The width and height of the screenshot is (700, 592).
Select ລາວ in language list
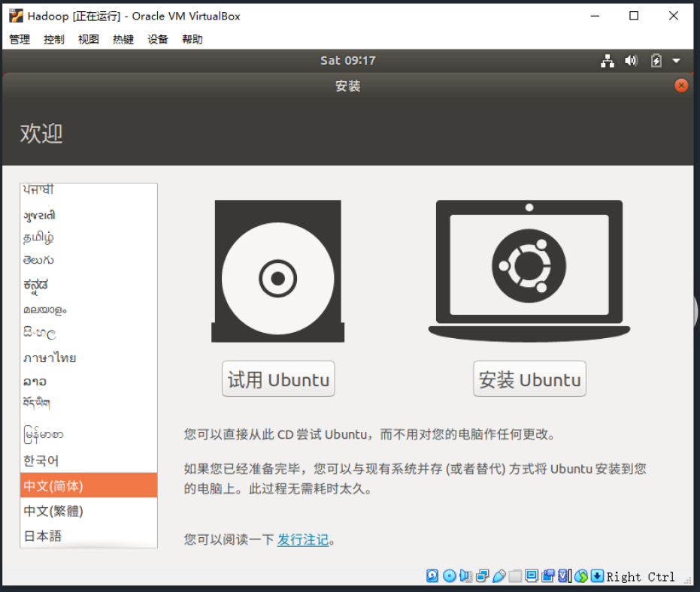(x=89, y=382)
